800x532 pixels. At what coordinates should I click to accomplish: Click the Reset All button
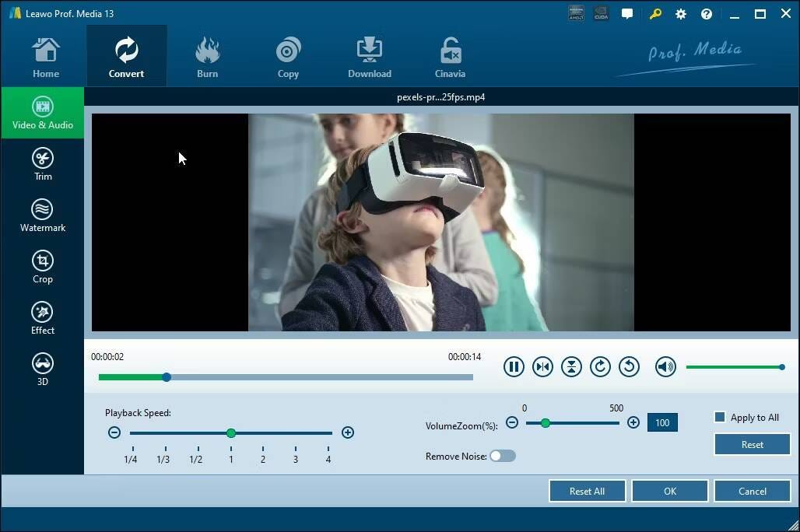(587, 491)
